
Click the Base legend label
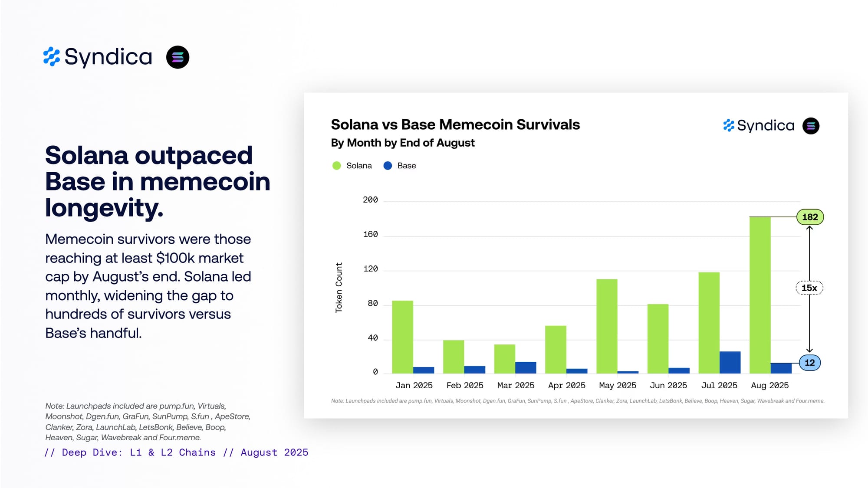(x=407, y=166)
